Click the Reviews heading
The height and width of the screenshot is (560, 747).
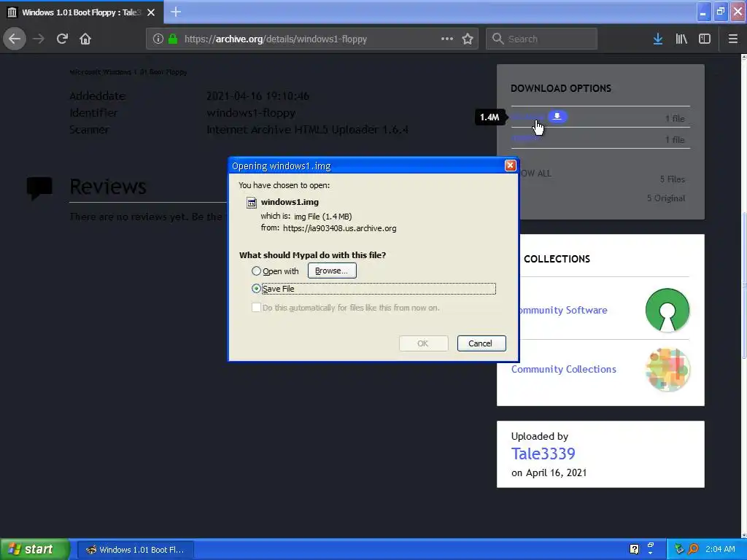(108, 187)
